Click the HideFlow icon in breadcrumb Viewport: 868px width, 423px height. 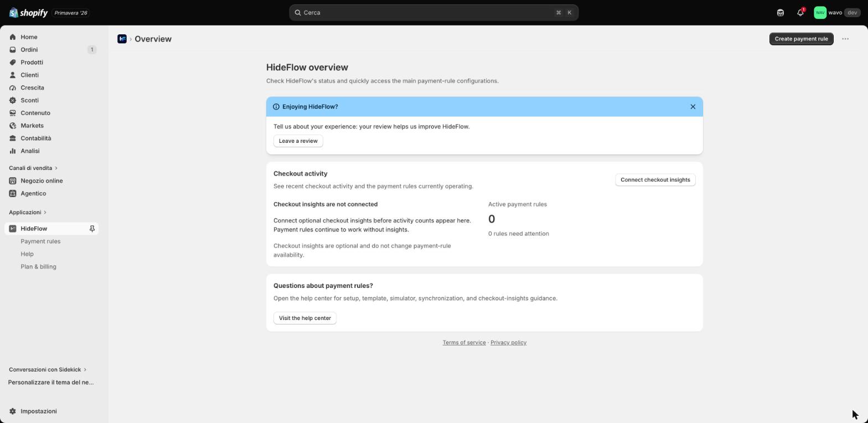coord(122,39)
